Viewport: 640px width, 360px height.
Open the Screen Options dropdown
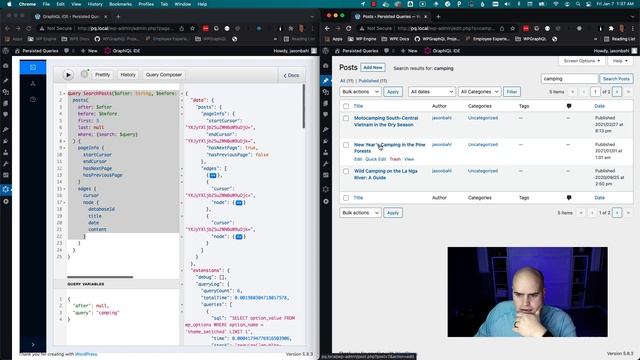click(582, 61)
